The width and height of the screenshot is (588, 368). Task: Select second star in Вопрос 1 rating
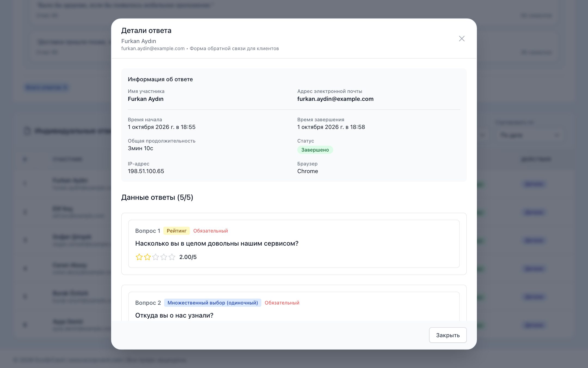147,257
